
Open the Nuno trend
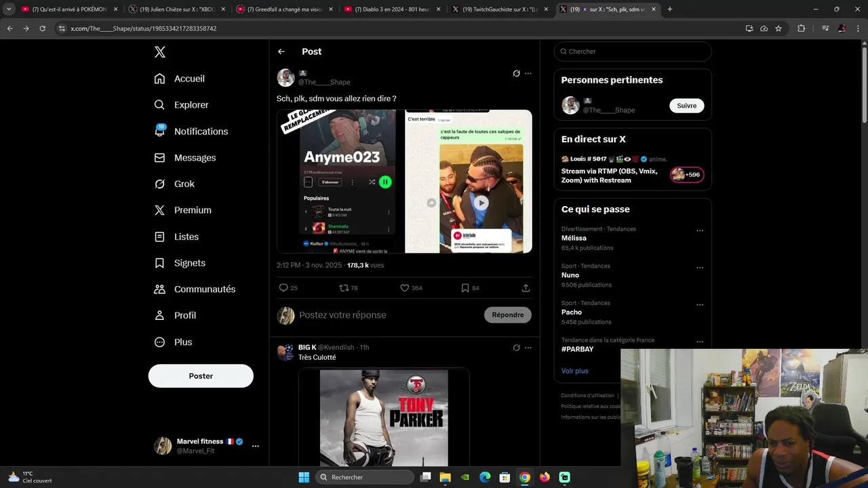point(570,275)
